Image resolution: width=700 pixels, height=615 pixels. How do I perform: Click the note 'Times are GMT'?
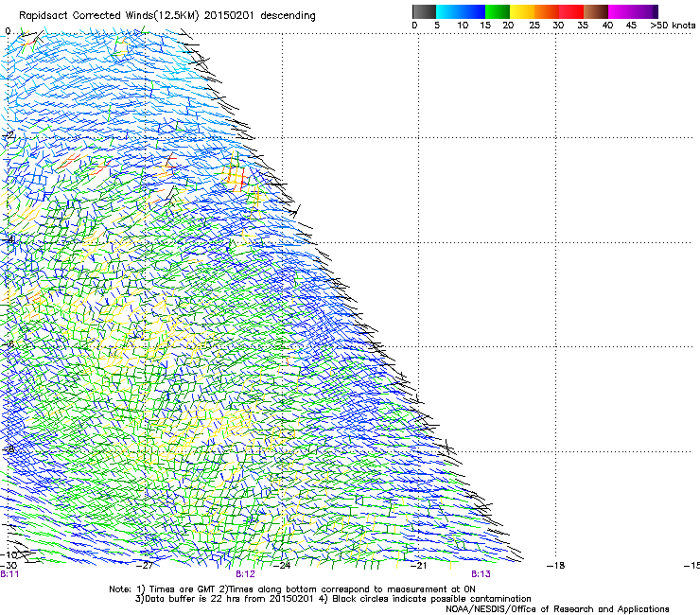[182, 589]
